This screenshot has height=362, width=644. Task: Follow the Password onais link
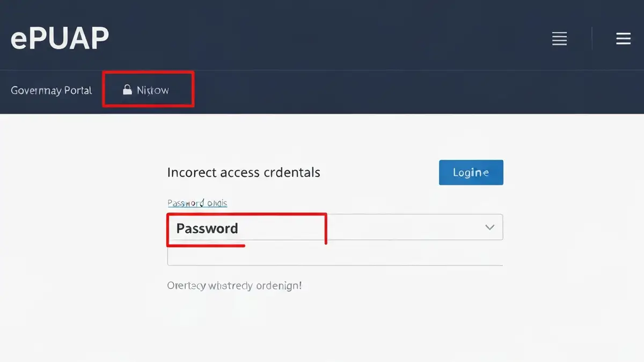click(x=197, y=203)
